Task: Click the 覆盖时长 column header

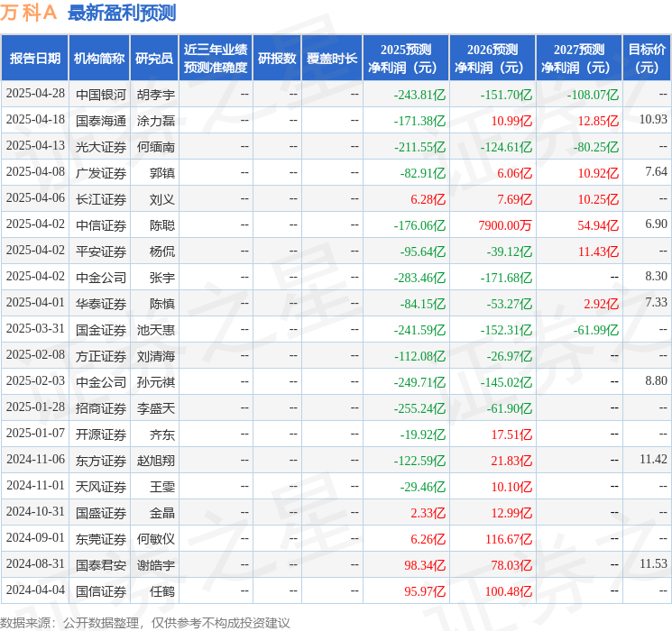Action: point(332,59)
